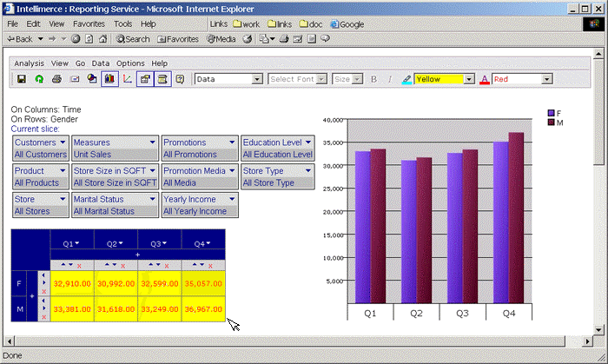Select the 32,910.00 cell
This screenshot has height=364, width=608.
click(x=72, y=284)
